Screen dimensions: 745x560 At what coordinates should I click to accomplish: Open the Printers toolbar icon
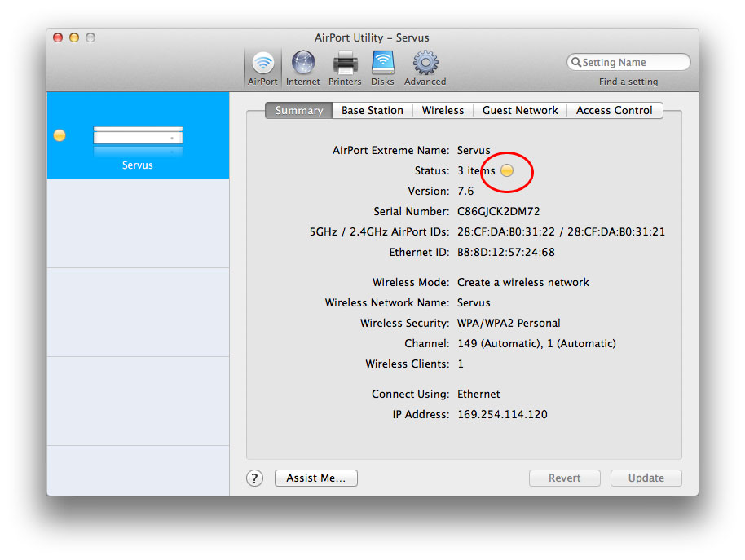click(345, 64)
